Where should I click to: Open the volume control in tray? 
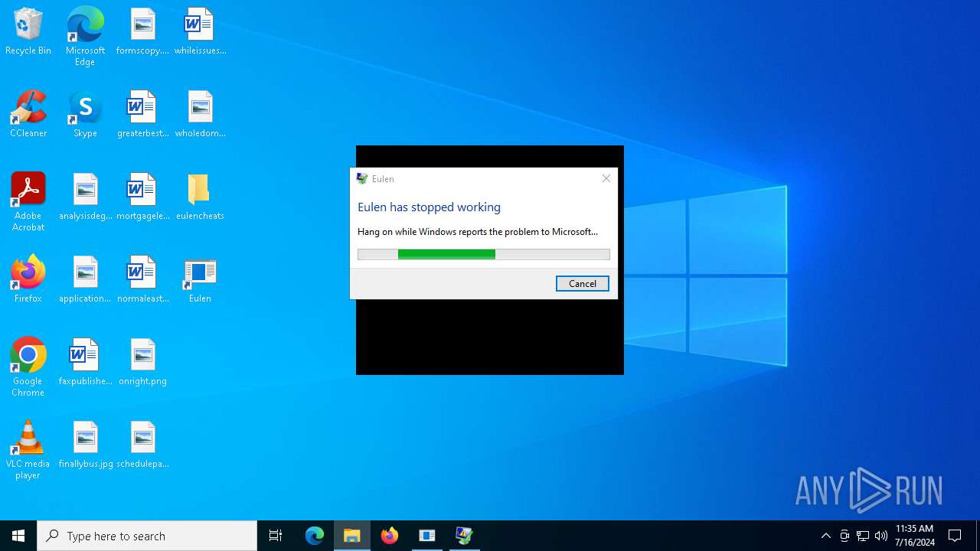881,536
